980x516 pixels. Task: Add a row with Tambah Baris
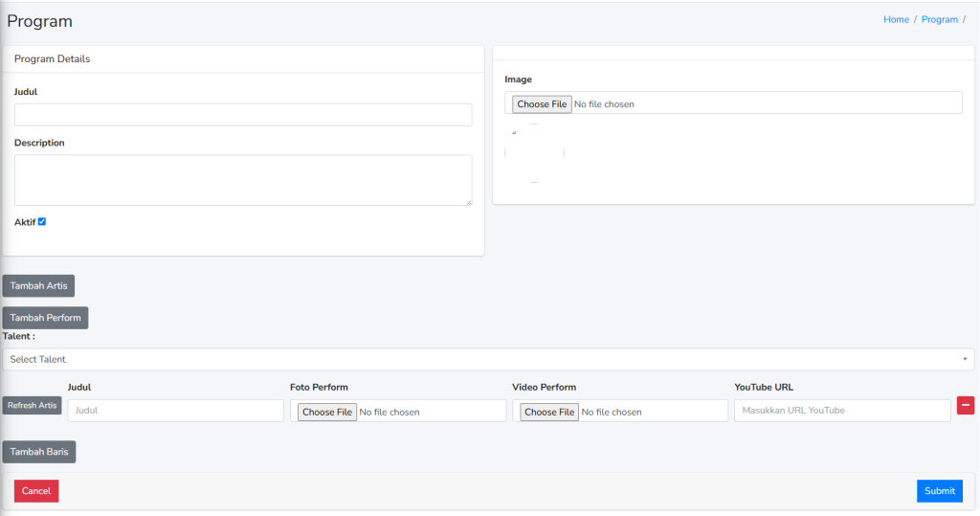39,452
